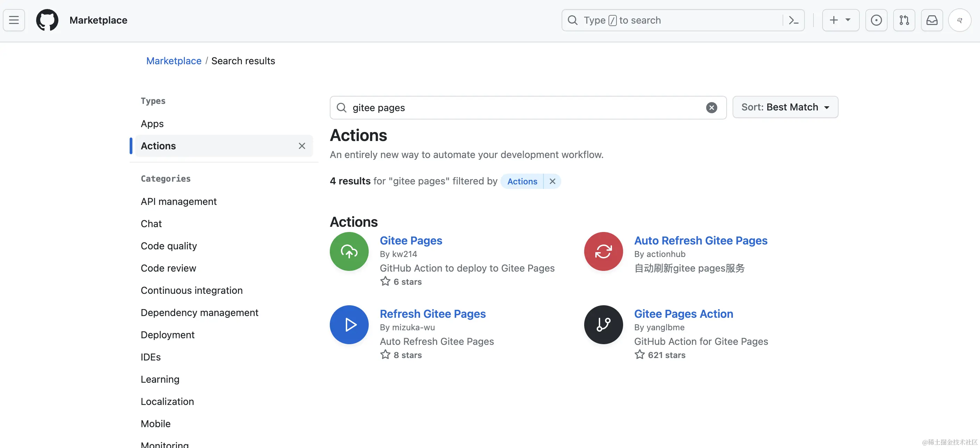Image resolution: width=980 pixels, height=448 pixels.
Task: Select the Apps type filter
Action: click(152, 124)
